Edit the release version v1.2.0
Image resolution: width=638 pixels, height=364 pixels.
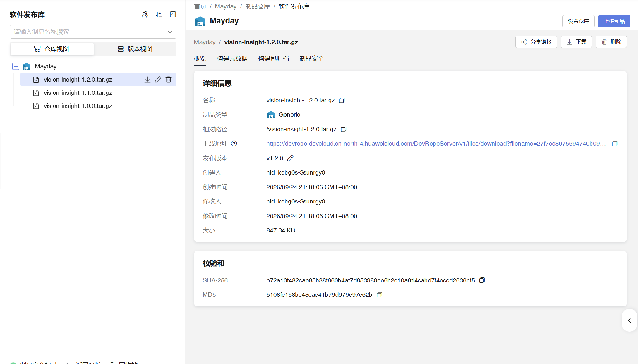[290, 158]
